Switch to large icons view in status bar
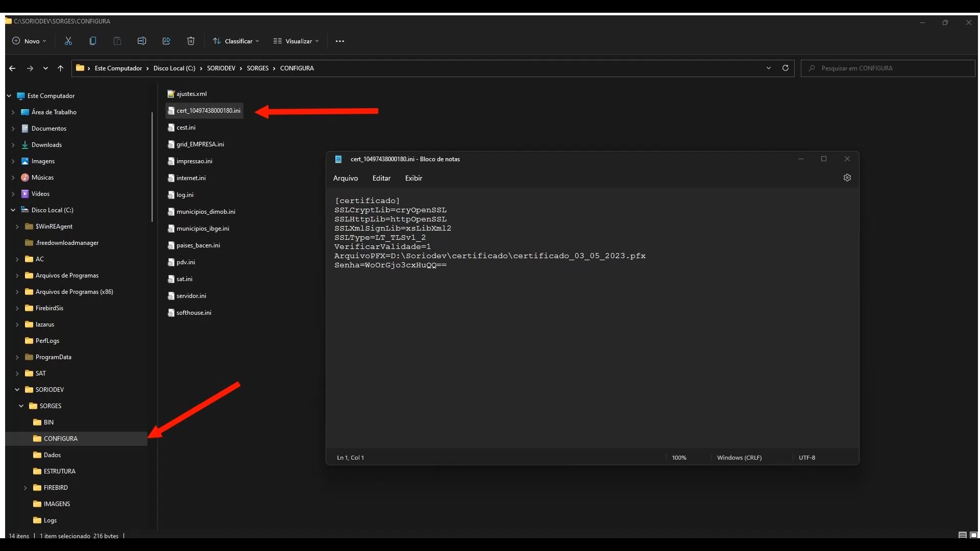This screenshot has height=551, width=980. click(x=973, y=535)
